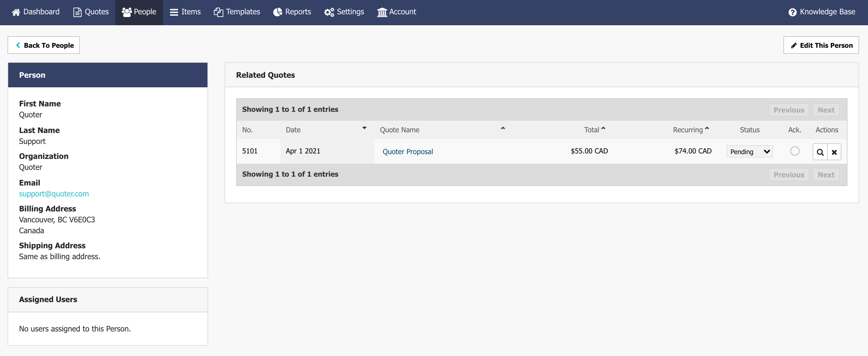Open the Account menu item
This screenshot has width=868, height=356.
(396, 12)
